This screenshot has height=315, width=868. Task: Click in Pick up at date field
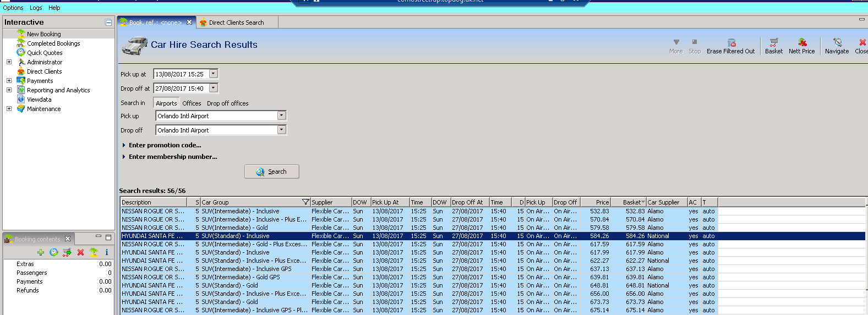point(181,74)
